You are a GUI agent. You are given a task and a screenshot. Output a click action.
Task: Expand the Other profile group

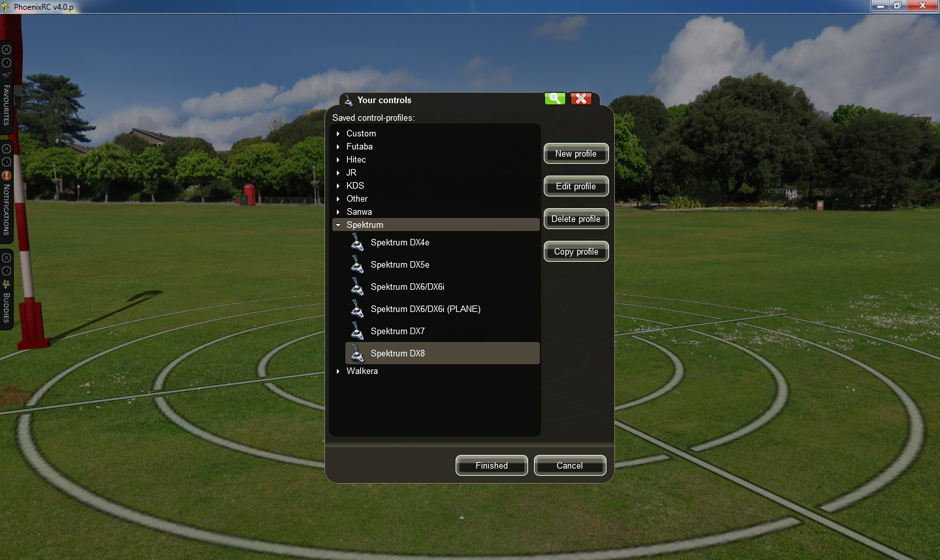[x=338, y=199]
